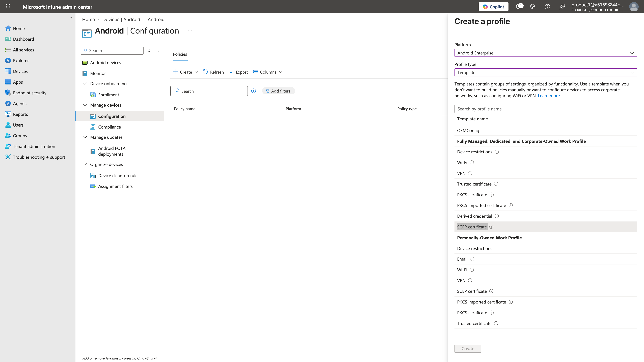Click the resource menu Search box
The width and height of the screenshot is (644, 362).
click(112, 51)
